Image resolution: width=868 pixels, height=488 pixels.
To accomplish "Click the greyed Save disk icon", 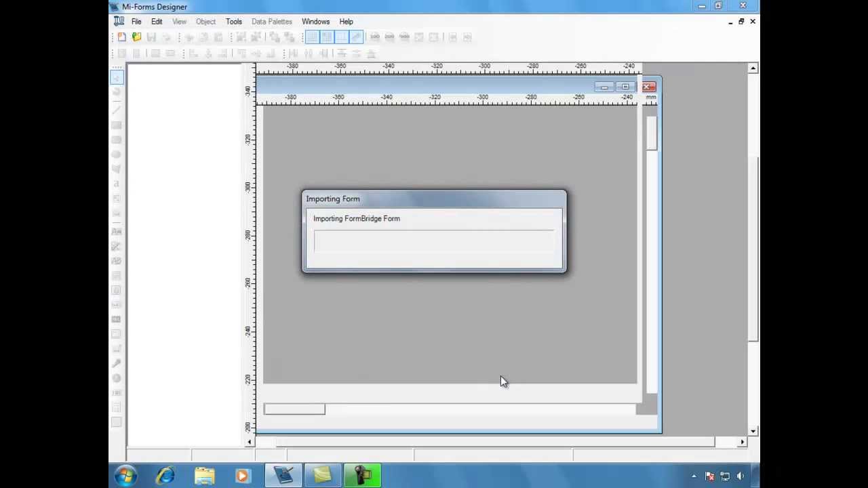I will pyautogui.click(x=151, y=37).
